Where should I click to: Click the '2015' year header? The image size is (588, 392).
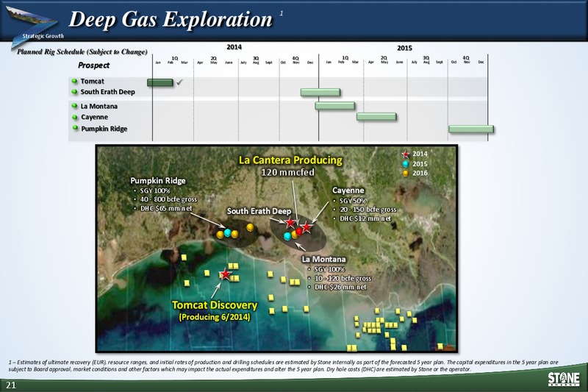(404, 48)
